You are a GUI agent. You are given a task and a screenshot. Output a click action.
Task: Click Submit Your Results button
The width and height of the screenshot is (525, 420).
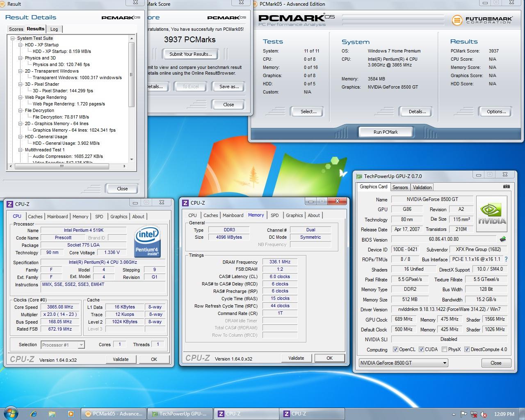click(x=190, y=54)
